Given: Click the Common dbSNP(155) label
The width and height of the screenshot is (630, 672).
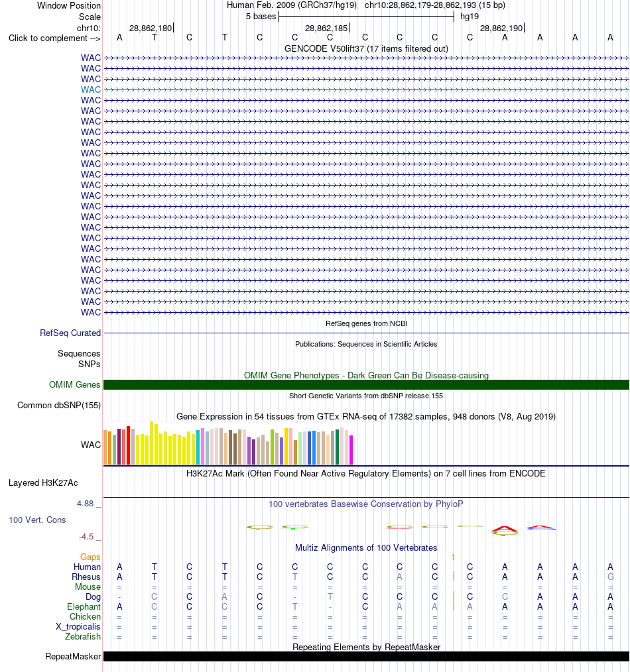Looking at the screenshot, I should pos(59,406).
